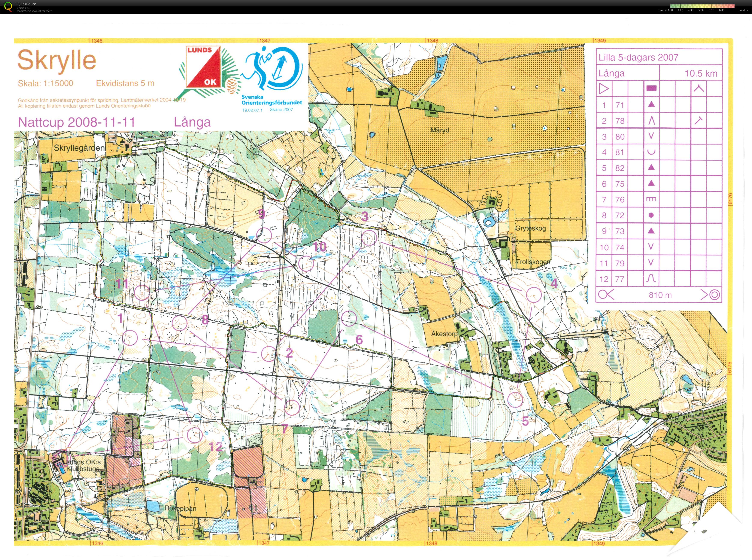This screenshot has width=752, height=560.
Task: Click the Nattcup 2008-11-11 heading
Action: (x=76, y=122)
